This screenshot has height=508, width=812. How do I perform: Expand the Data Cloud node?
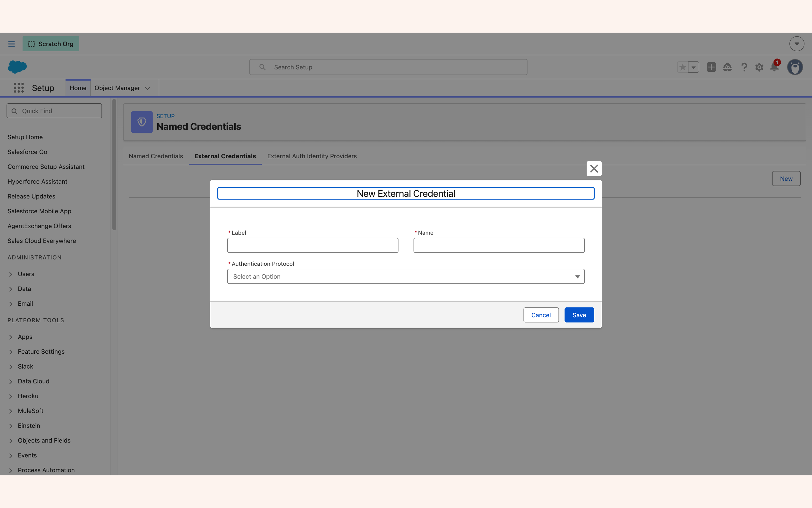(x=11, y=381)
